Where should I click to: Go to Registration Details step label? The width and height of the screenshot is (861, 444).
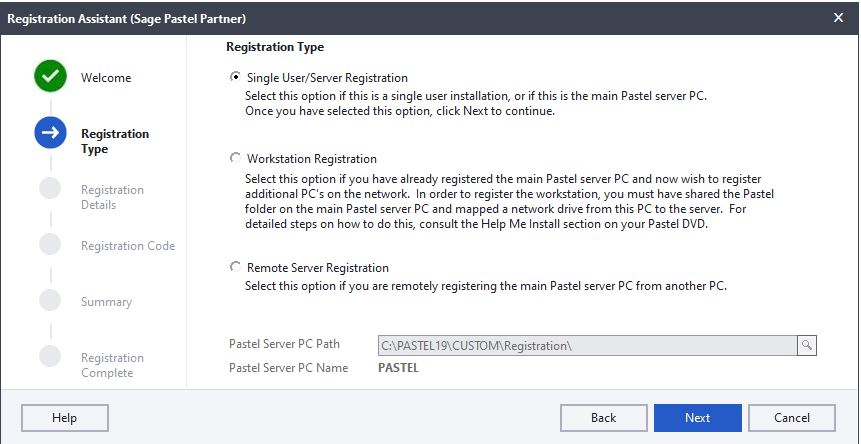coord(113,197)
